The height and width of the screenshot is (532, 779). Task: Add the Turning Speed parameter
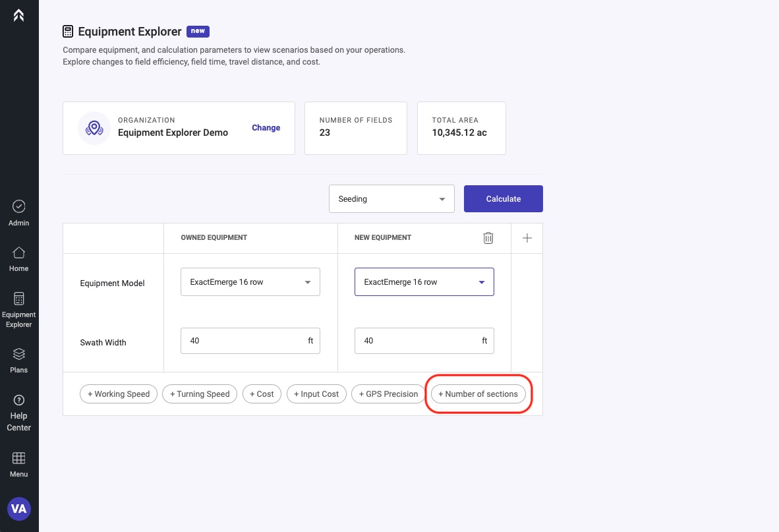click(x=200, y=394)
